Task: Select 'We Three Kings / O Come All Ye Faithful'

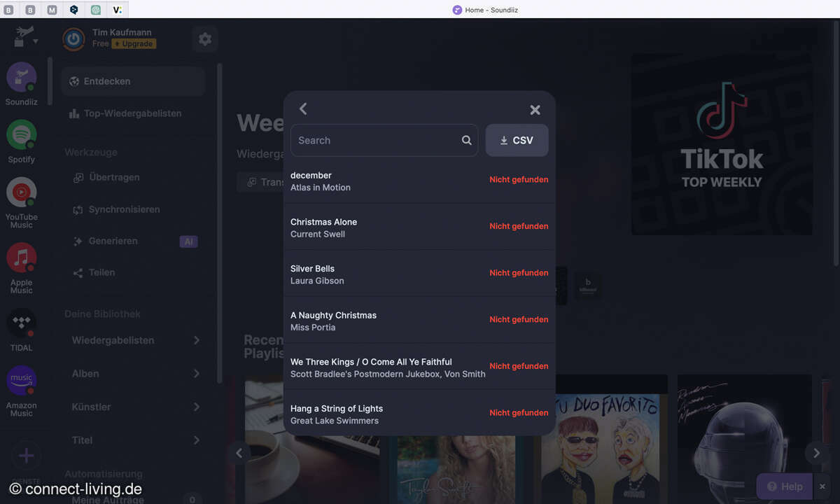Action: [419, 367]
